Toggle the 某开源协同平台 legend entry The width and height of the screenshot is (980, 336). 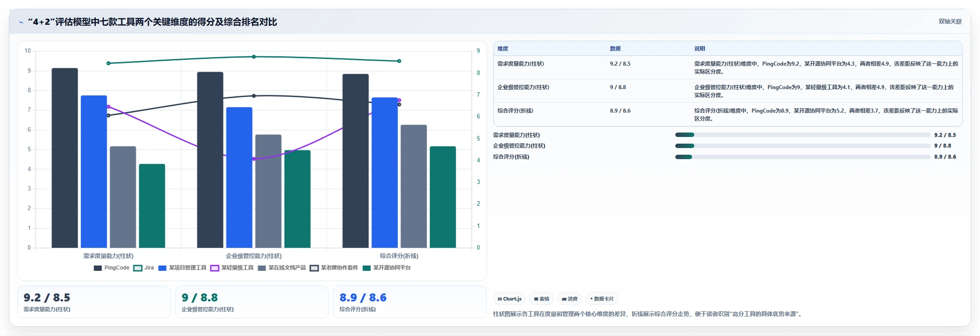tap(387, 268)
